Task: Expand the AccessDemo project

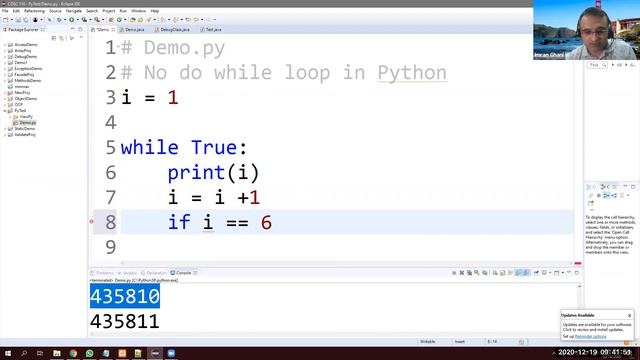Action: [5, 44]
